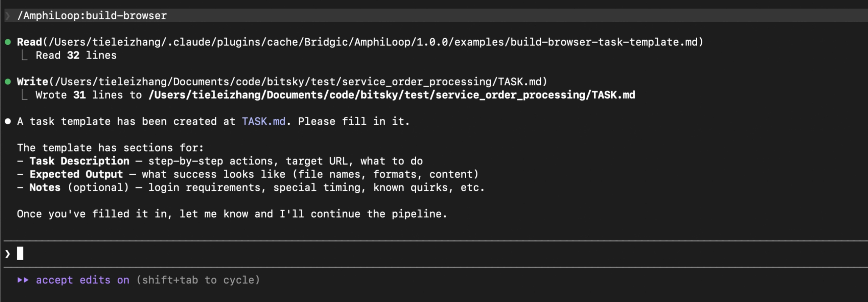Click the green status dot beside Read
The width and height of the screenshot is (868, 302).
(x=8, y=42)
